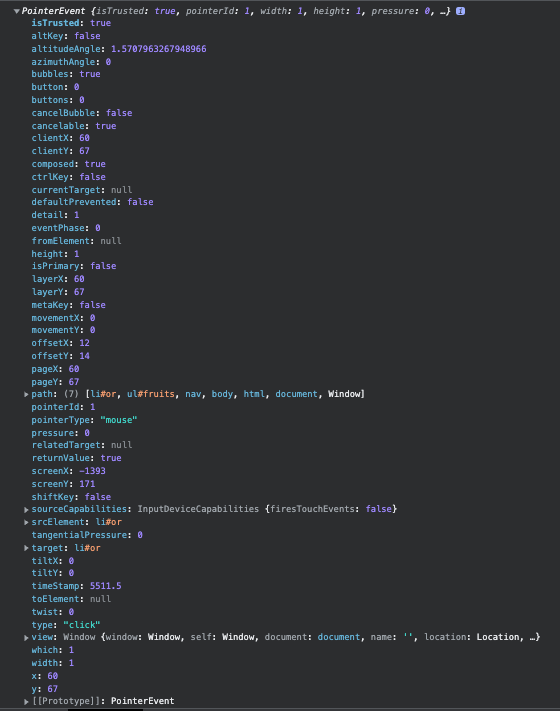Click the bubbles: true row

[x=66, y=74]
